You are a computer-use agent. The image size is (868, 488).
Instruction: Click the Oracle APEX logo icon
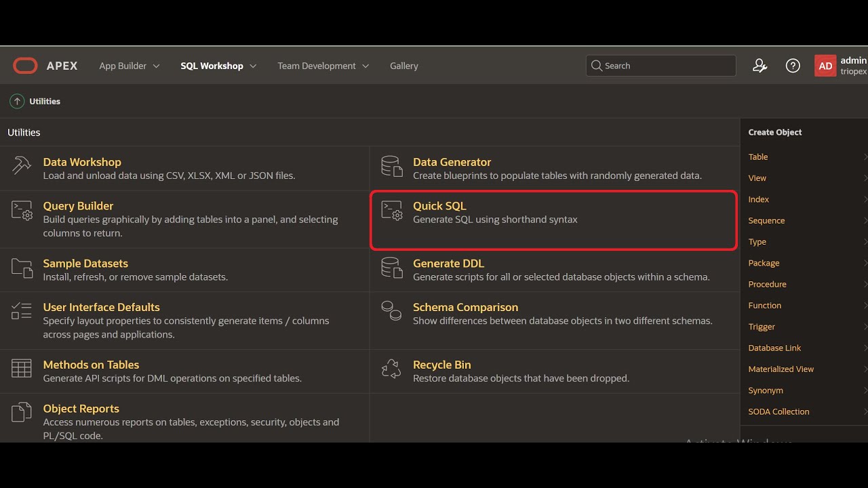point(25,66)
